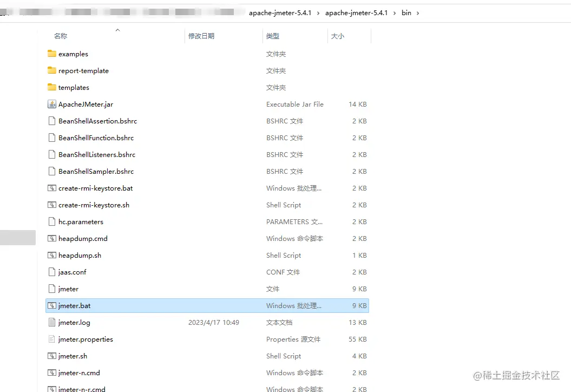Screen dimensions: 571x392
Task: Click the jmeter-n.cmd script icon
Action: (52, 373)
